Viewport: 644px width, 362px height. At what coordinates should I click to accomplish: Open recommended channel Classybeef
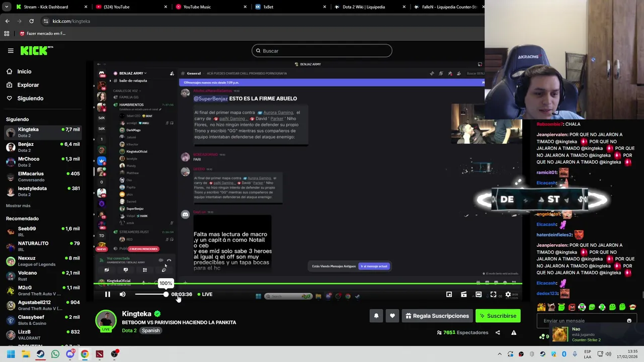43,320
